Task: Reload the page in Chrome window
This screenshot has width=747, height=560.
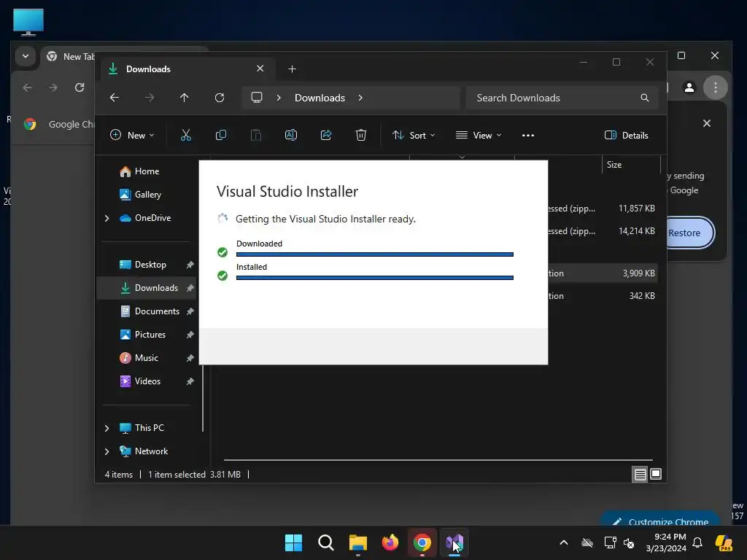Action: point(80,87)
